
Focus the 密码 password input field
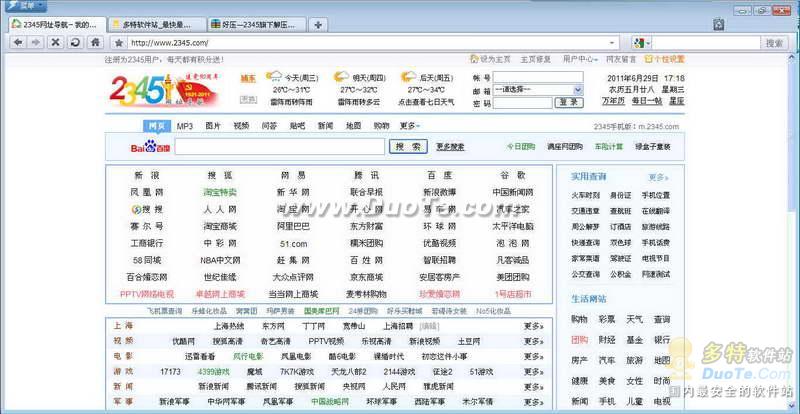pyautogui.click(x=523, y=103)
